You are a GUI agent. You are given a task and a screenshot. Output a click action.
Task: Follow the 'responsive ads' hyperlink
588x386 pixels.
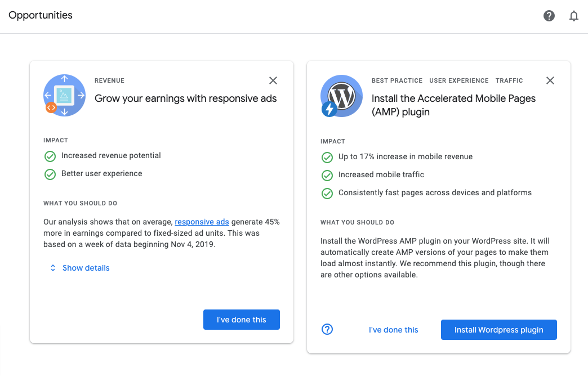pos(202,222)
